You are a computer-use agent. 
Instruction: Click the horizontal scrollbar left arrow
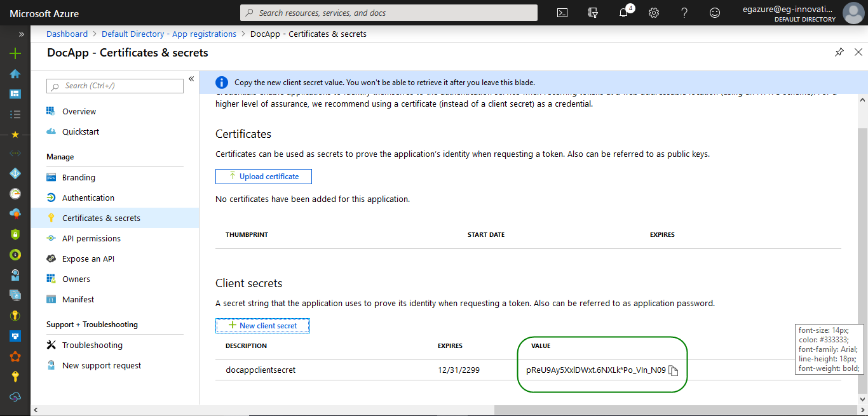[x=36, y=410]
